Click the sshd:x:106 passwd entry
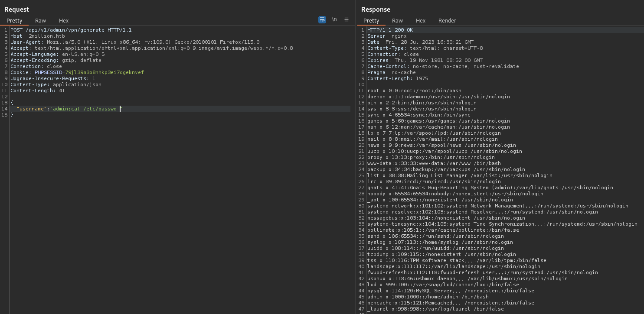Screen dimensions: 644x314 435,236
